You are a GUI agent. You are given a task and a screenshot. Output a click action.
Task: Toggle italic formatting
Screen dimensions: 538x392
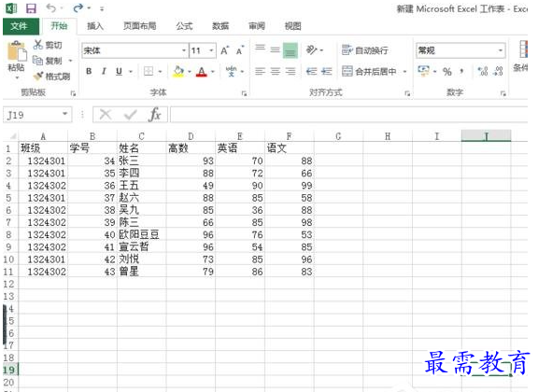click(104, 71)
